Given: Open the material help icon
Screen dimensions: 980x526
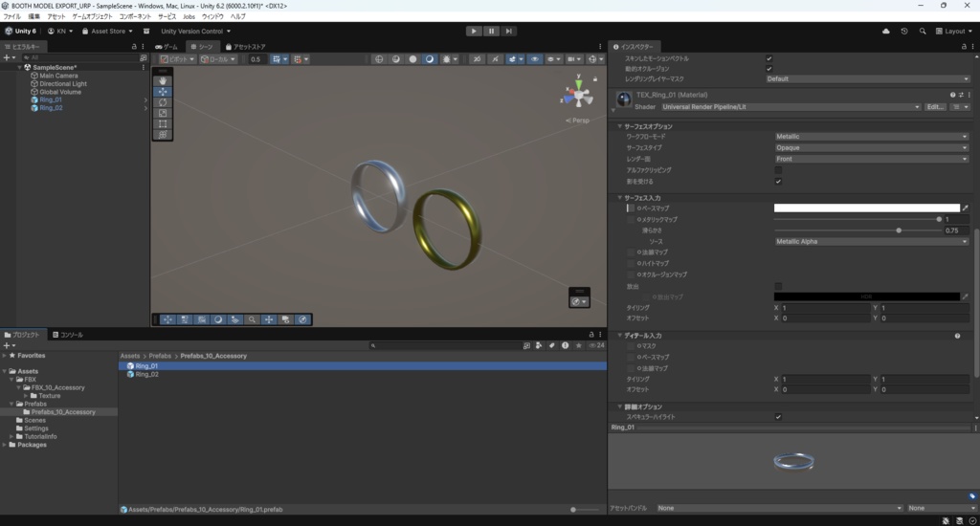Looking at the screenshot, I should point(952,95).
